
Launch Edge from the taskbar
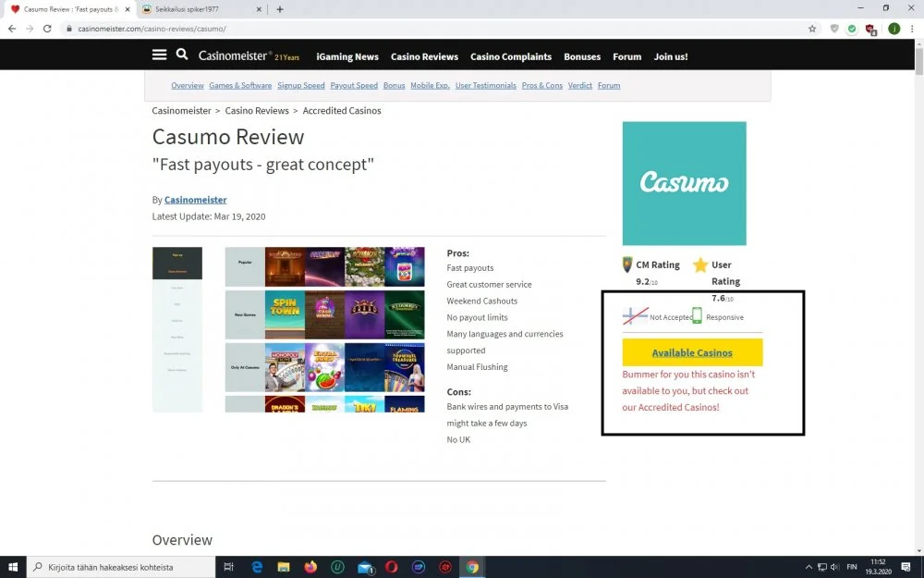click(257, 567)
